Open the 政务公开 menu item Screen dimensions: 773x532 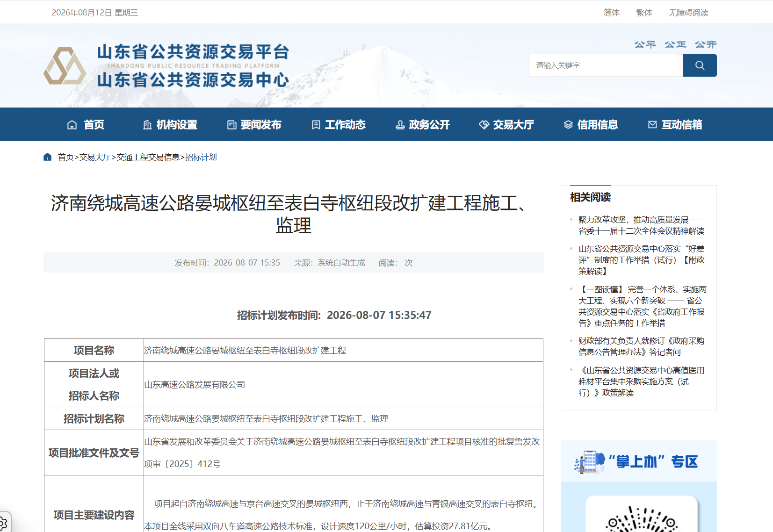[429, 125]
